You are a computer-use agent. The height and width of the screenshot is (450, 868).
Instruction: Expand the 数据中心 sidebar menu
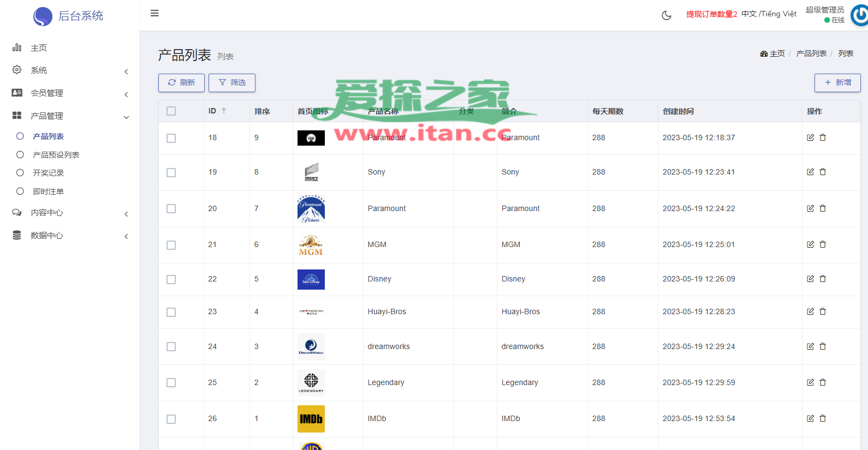point(70,236)
